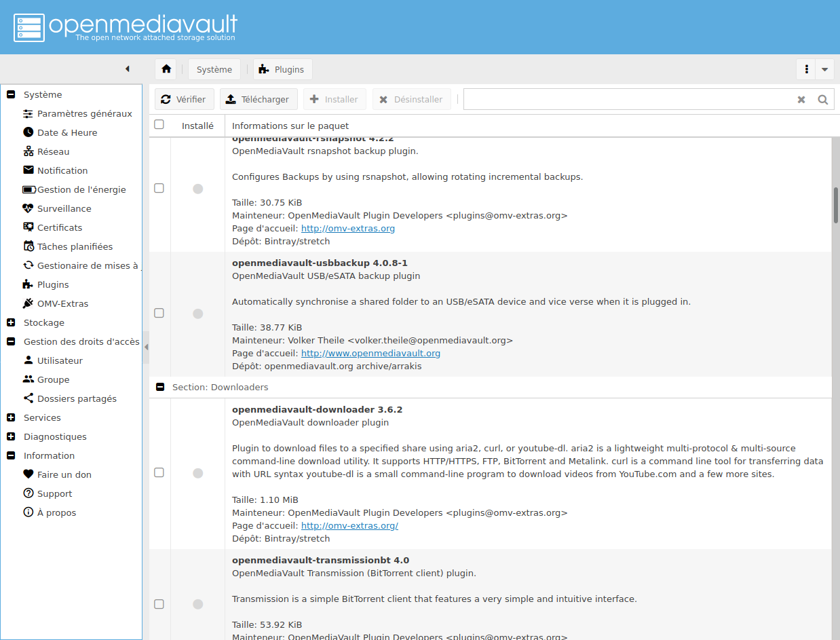Open Surveillance monitoring page
This screenshot has height=640, width=840.
(x=64, y=208)
